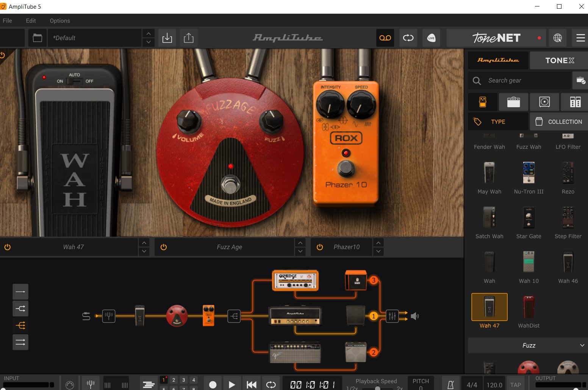The width and height of the screenshot is (588, 390).
Task: Select the Nu-Tron III pedal
Action: coord(529,178)
